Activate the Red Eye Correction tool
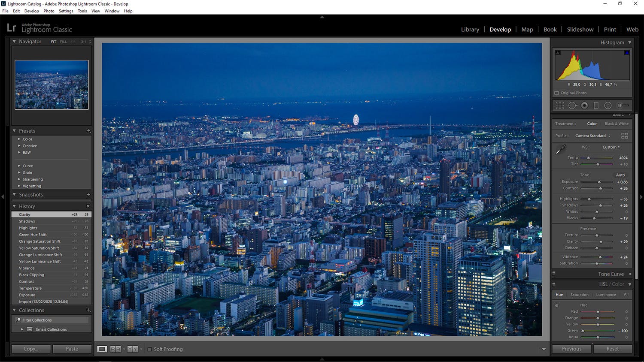 tap(584, 105)
